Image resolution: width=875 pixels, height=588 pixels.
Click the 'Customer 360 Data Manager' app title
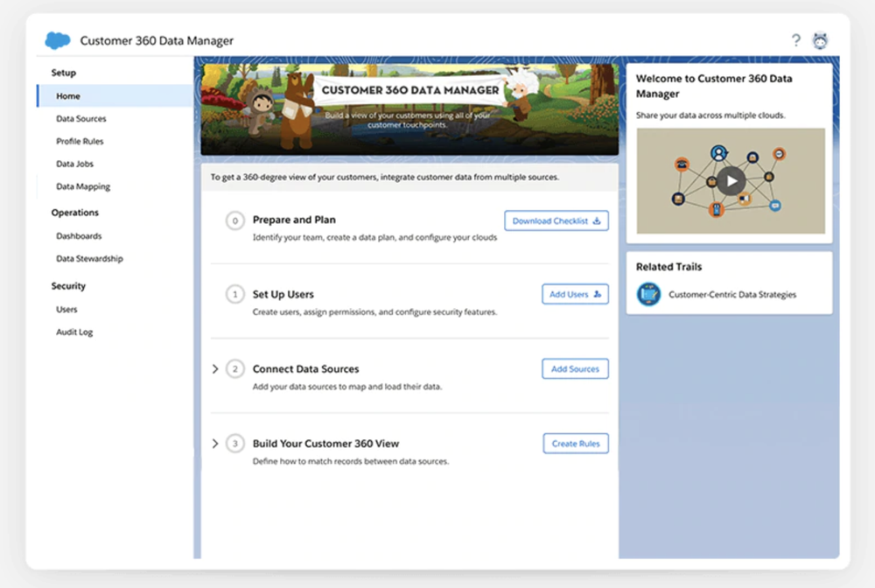(x=157, y=41)
